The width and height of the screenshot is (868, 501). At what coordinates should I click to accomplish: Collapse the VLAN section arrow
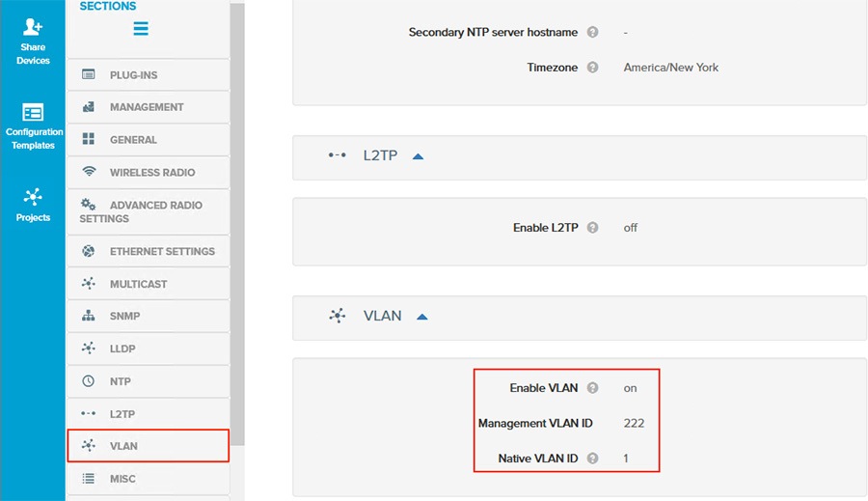pos(421,317)
